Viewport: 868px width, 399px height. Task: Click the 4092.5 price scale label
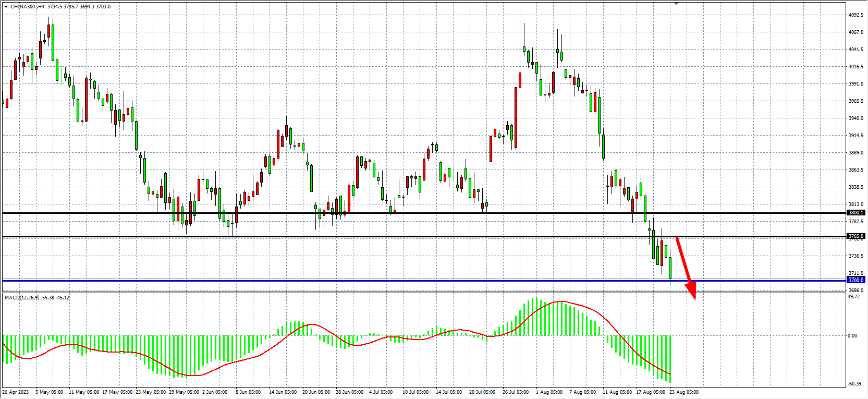855,15
